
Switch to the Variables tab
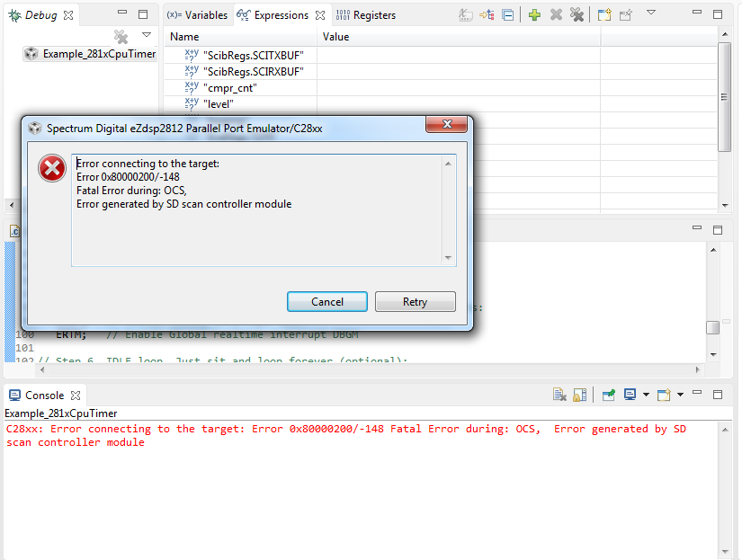point(197,15)
